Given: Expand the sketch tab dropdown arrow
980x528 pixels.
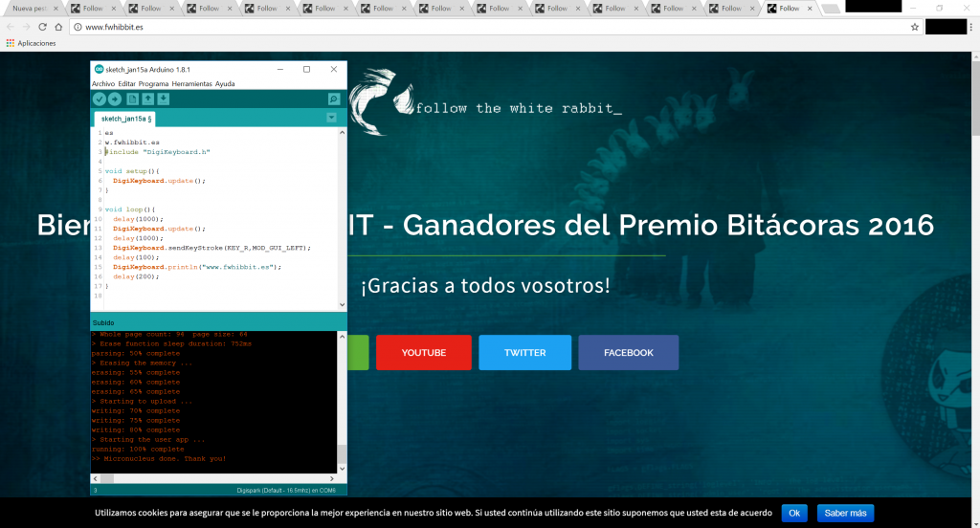Looking at the screenshot, I should [x=331, y=118].
